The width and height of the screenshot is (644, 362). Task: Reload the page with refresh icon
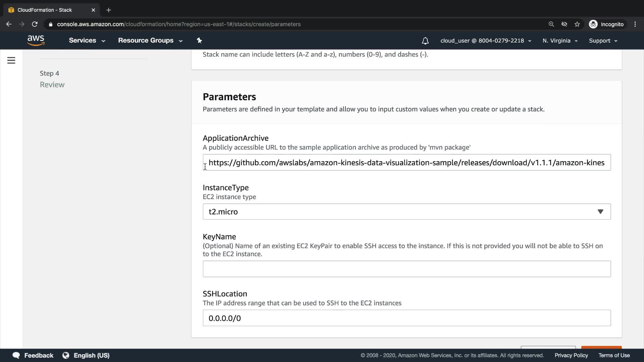tap(35, 24)
